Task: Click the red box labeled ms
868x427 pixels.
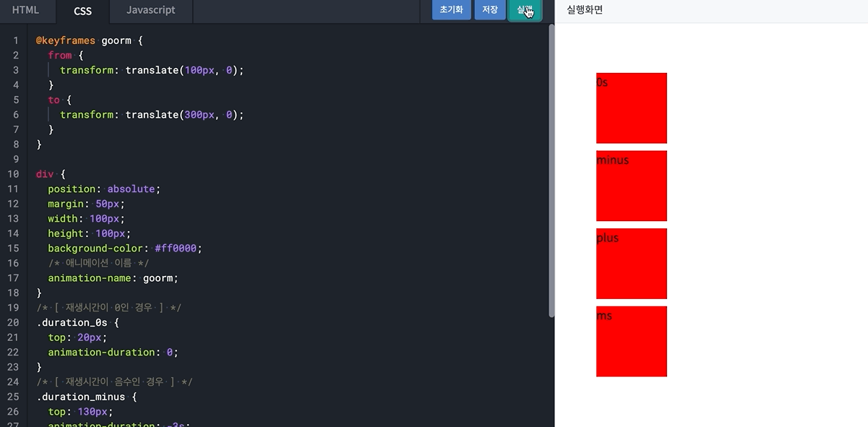Action: click(631, 341)
